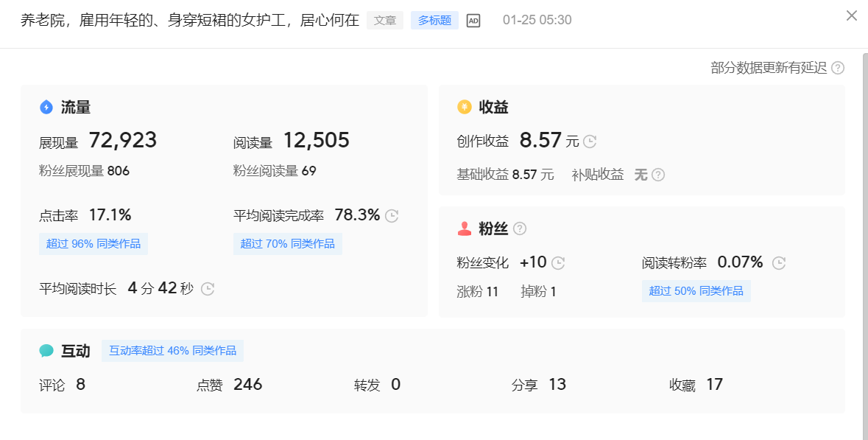Click the 互动率超过 46% 同类作品 badge
Screen dimensions: 868x440
172,350
